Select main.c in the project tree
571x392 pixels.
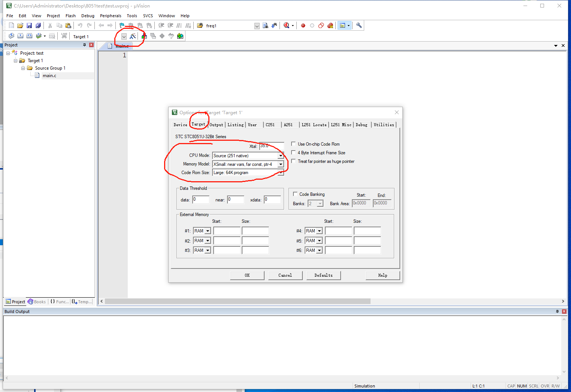pyautogui.click(x=49, y=76)
